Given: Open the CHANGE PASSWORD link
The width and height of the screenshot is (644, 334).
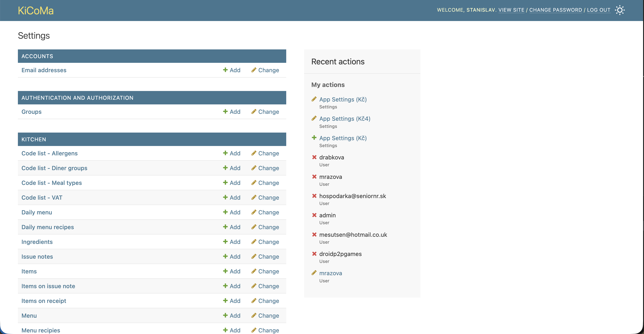Looking at the screenshot, I should point(555,10).
